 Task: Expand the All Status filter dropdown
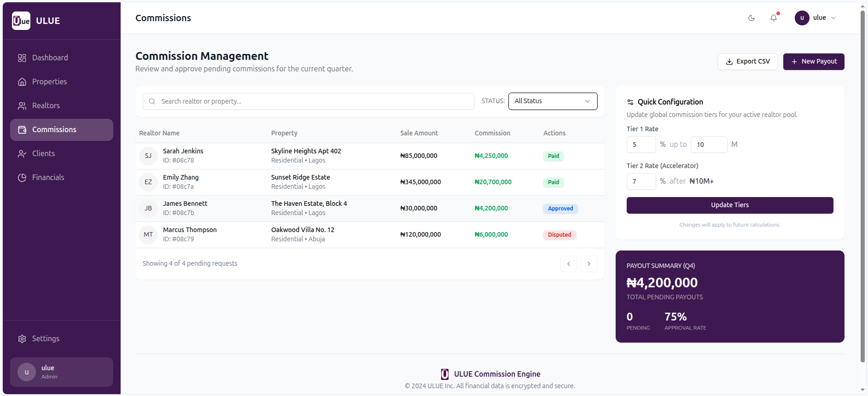553,101
